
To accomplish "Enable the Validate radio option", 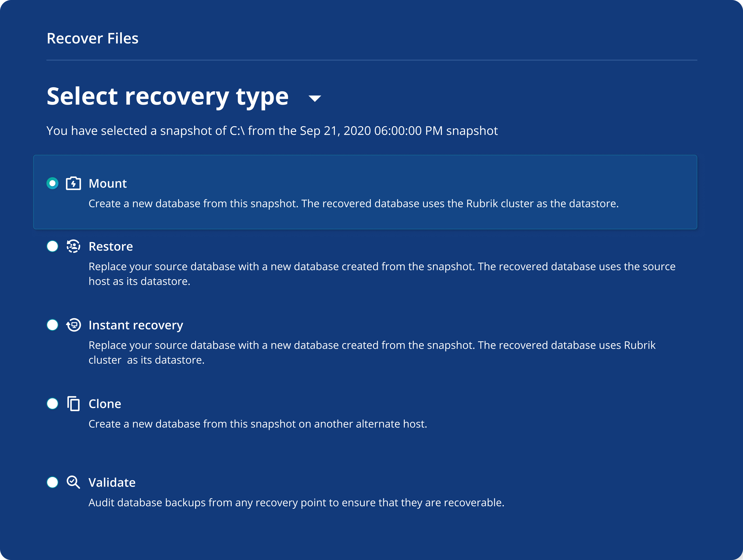I will click(x=52, y=482).
